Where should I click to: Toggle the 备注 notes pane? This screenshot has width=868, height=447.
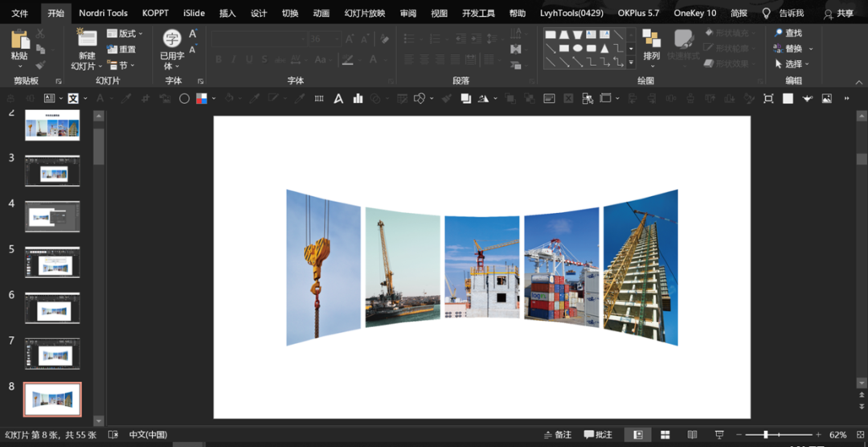(x=558, y=435)
